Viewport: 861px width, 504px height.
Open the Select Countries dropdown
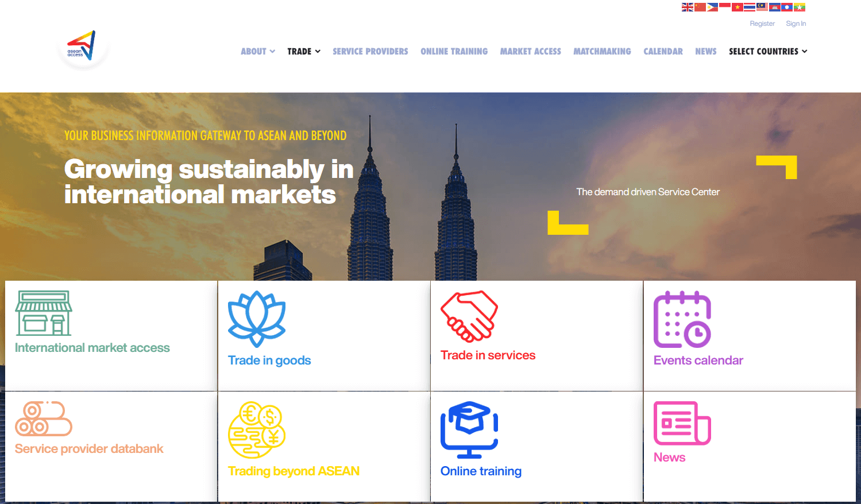[768, 51]
